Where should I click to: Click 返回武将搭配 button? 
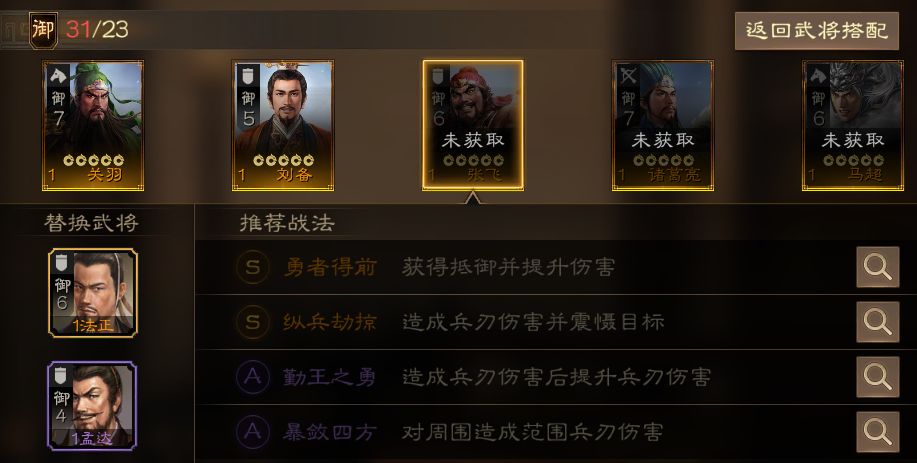click(816, 30)
